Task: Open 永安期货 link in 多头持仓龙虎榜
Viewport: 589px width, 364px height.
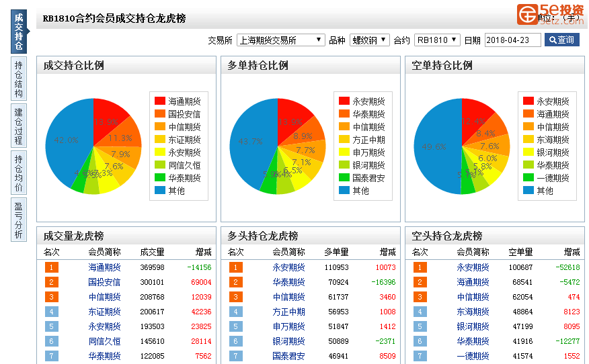Action: [x=288, y=267]
